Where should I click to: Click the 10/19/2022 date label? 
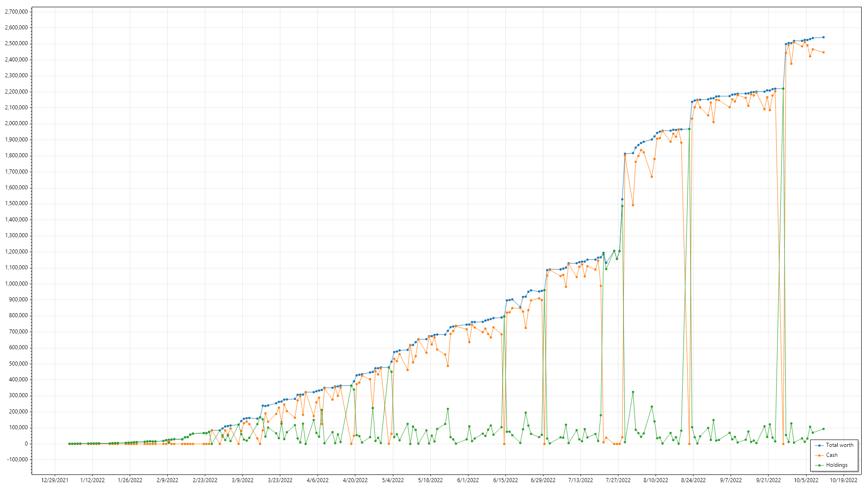(x=844, y=480)
